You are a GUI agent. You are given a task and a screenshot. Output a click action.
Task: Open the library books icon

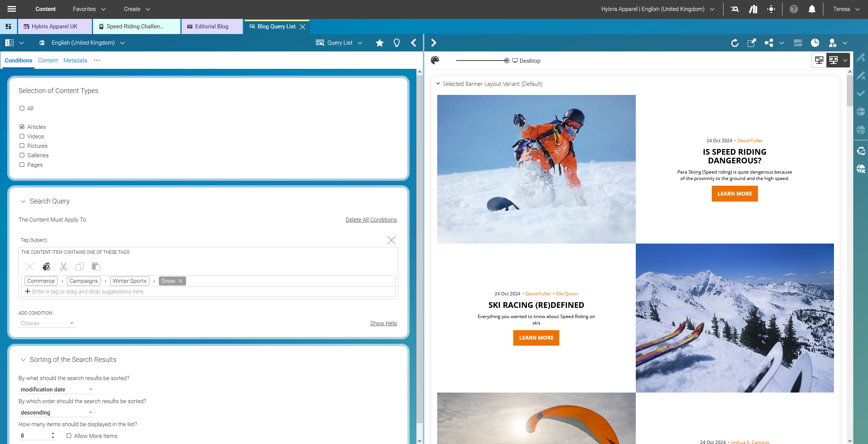pos(753,9)
